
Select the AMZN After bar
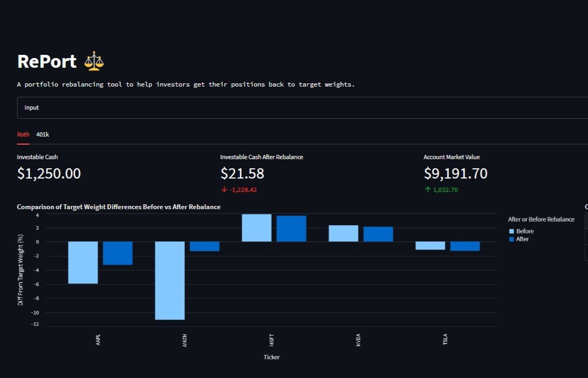tap(205, 246)
